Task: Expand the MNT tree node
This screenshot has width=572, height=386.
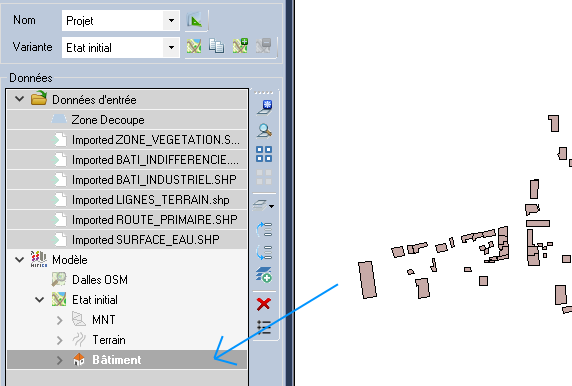Action: click(59, 320)
